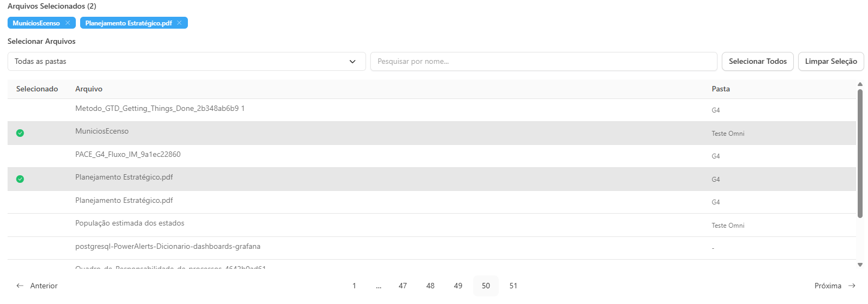Viewport: 868px width, 304px height.
Task: Open page 47 in pagination
Action: pyautogui.click(x=403, y=286)
